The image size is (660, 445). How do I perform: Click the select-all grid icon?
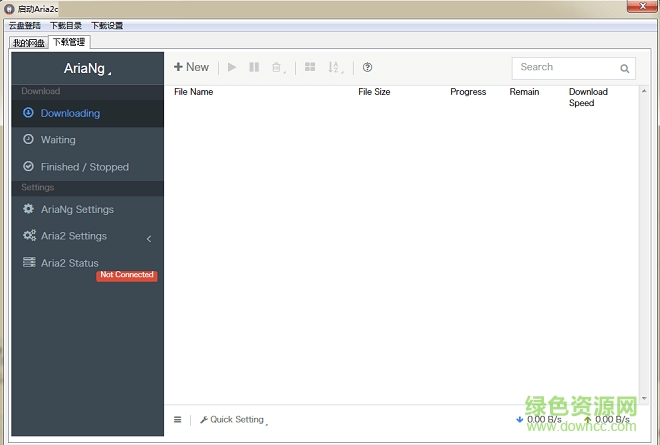click(x=310, y=67)
